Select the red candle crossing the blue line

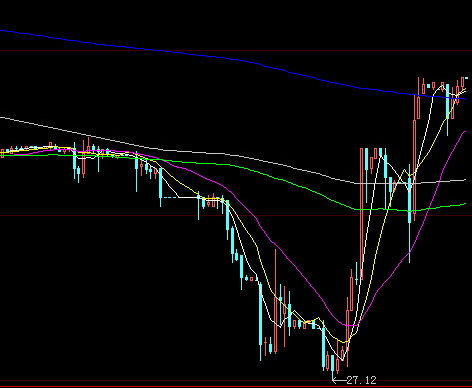[418, 98]
